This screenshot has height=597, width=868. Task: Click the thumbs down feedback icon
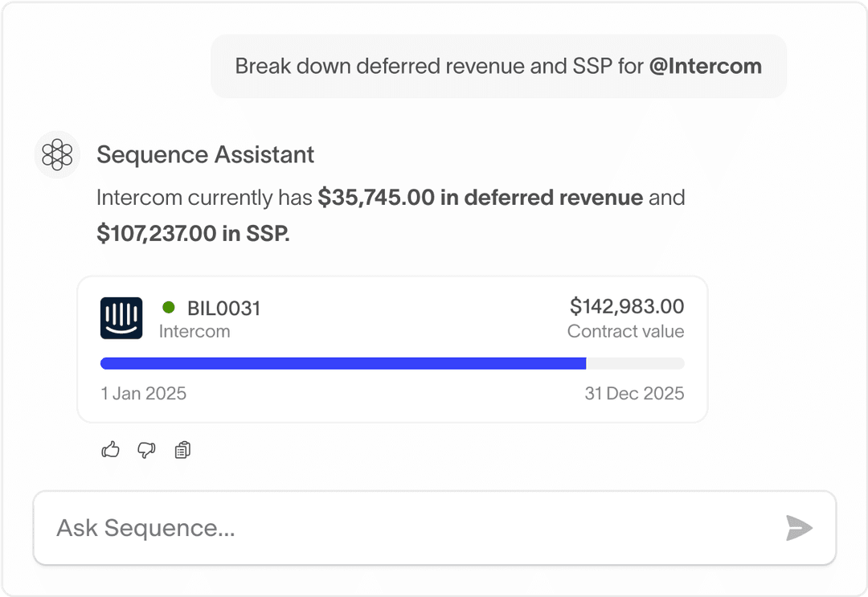(x=146, y=450)
